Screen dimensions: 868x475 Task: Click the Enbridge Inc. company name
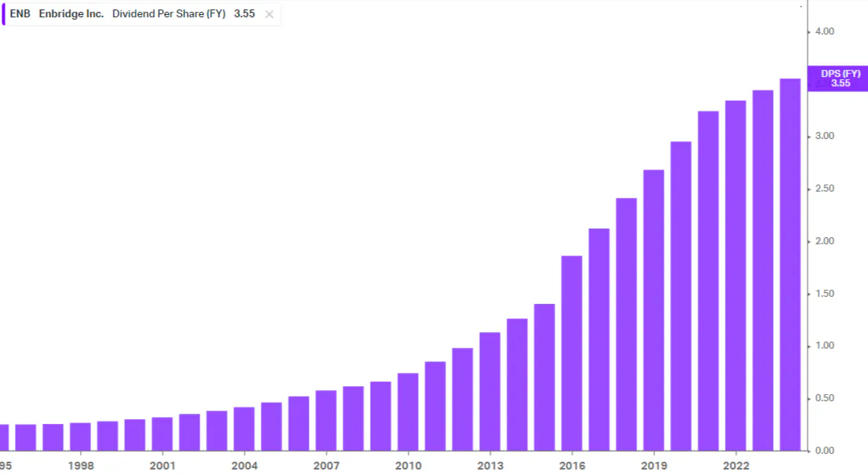point(71,14)
